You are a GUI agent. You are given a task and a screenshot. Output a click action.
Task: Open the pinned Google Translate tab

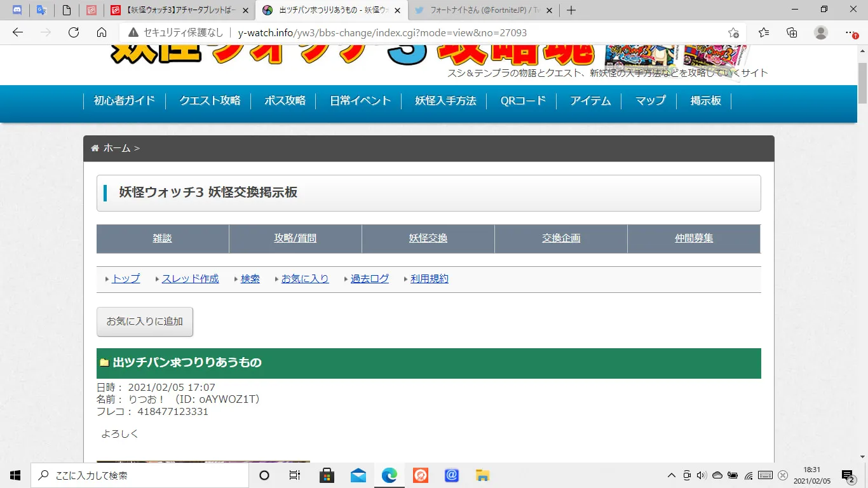tap(42, 10)
